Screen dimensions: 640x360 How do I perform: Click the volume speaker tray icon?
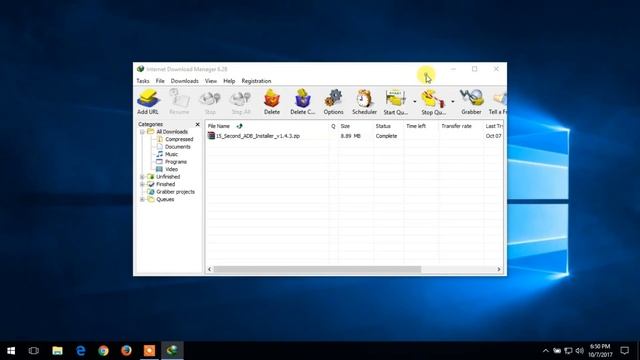[x=580, y=351]
